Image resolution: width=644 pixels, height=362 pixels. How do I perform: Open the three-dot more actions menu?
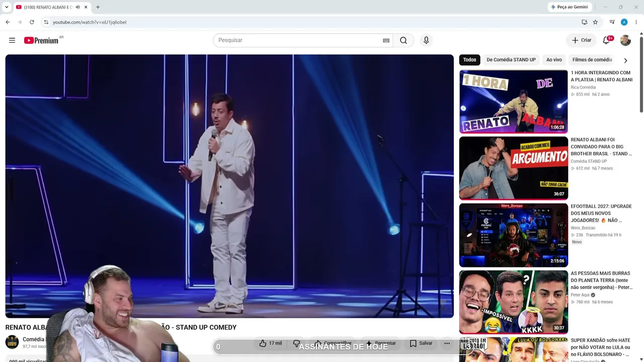coord(447,343)
